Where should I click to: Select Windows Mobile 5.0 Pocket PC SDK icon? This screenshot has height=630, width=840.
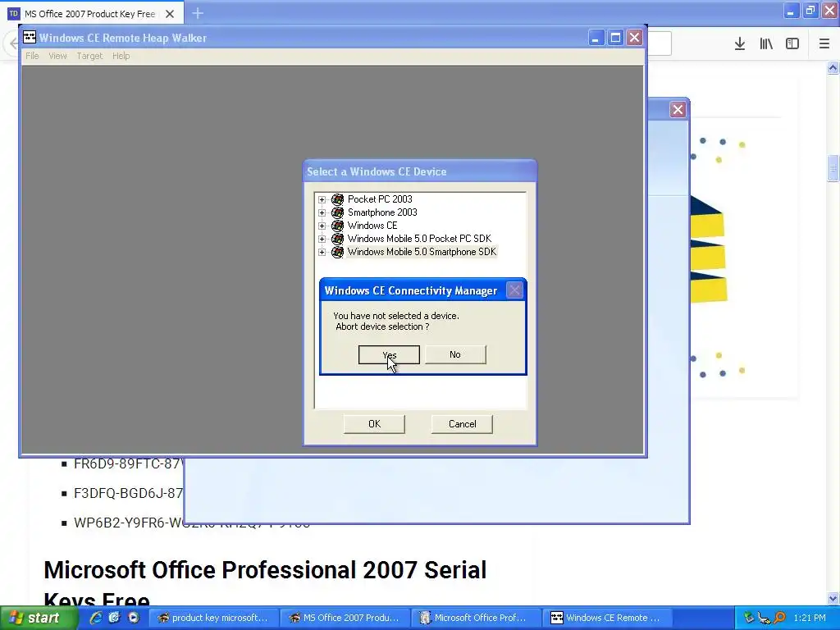click(x=337, y=239)
